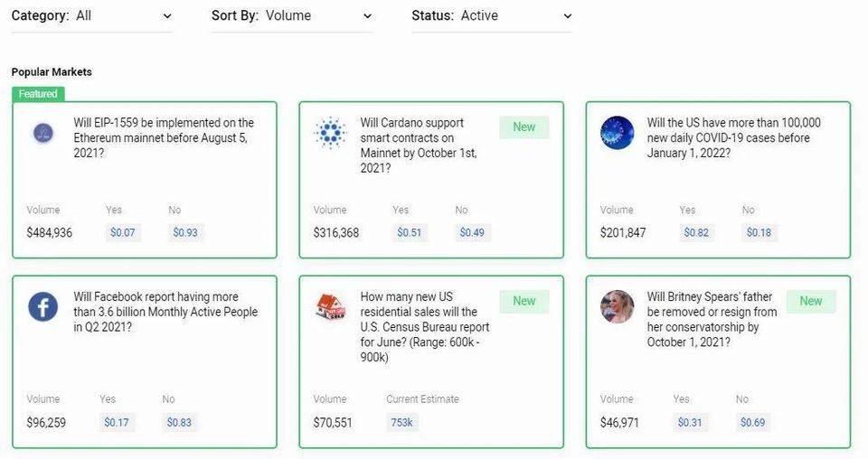
Task: Click the house icon for residential sales
Action: (331, 307)
